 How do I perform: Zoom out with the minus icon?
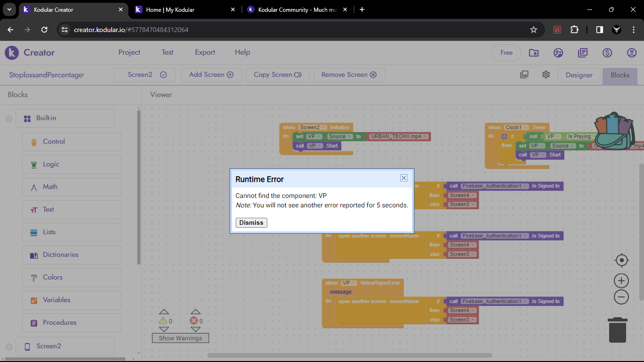click(x=621, y=297)
